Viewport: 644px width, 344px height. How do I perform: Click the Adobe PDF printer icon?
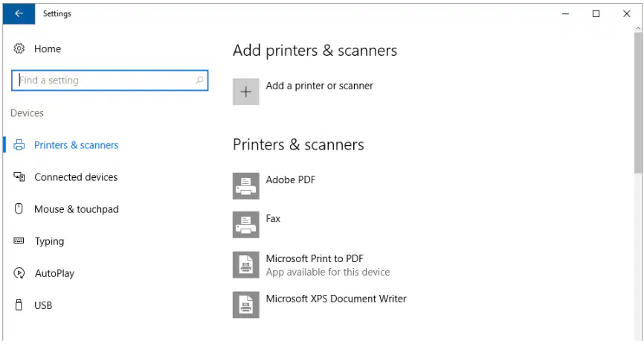tap(246, 185)
